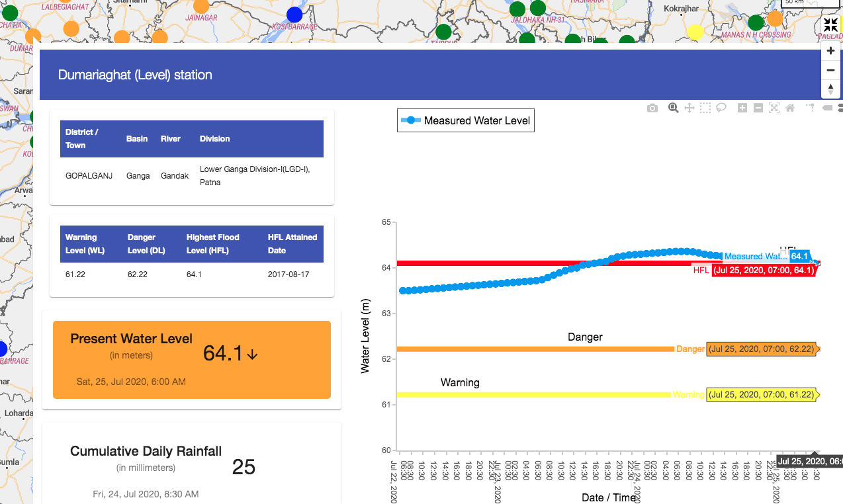
Task: Reset map bearing with compass button
Action: pos(831,89)
